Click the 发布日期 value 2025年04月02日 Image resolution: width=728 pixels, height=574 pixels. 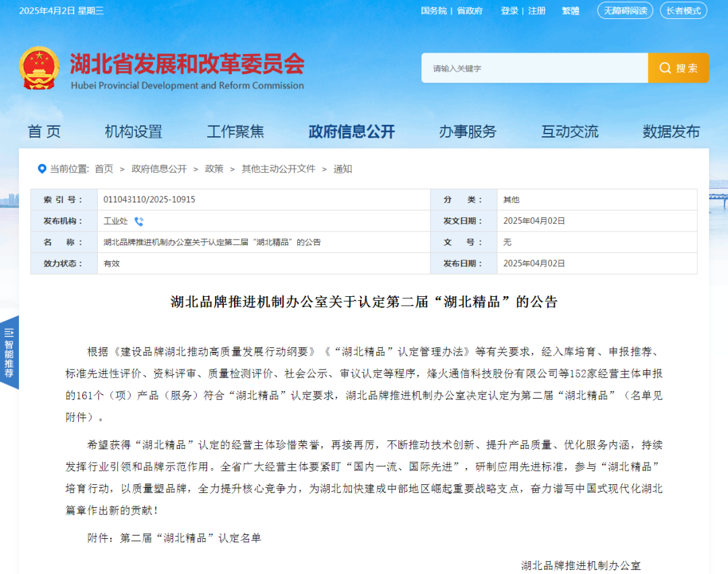click(534, 263)
